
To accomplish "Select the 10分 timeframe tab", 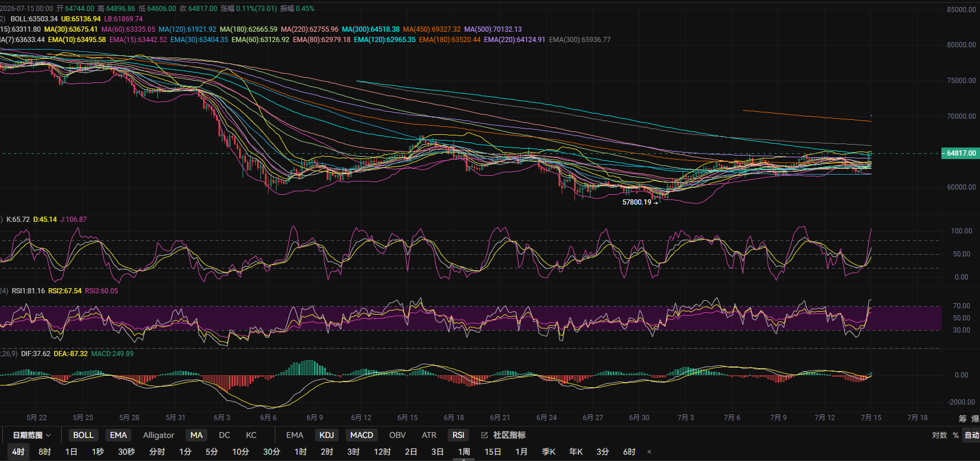I will 241,452.
